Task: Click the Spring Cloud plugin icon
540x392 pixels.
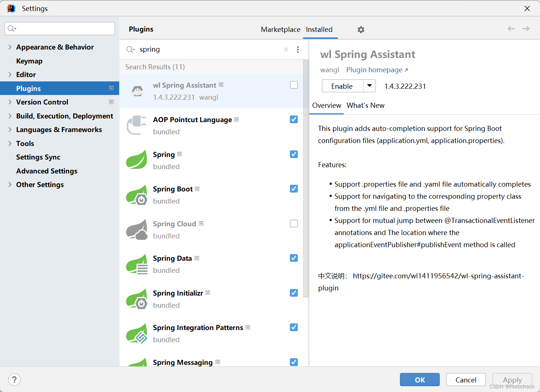Action: 136,230
